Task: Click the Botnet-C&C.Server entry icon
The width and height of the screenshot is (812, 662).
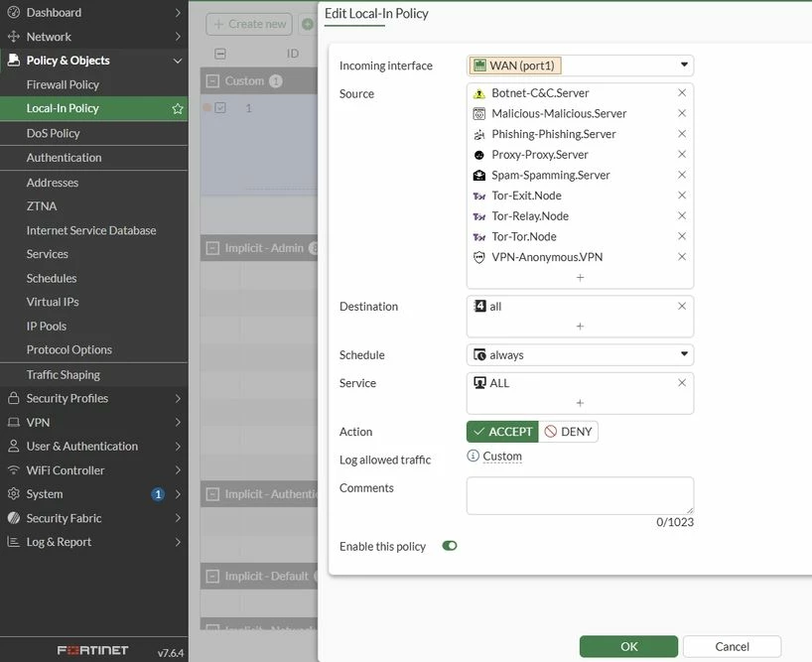Action: [479, 93]
